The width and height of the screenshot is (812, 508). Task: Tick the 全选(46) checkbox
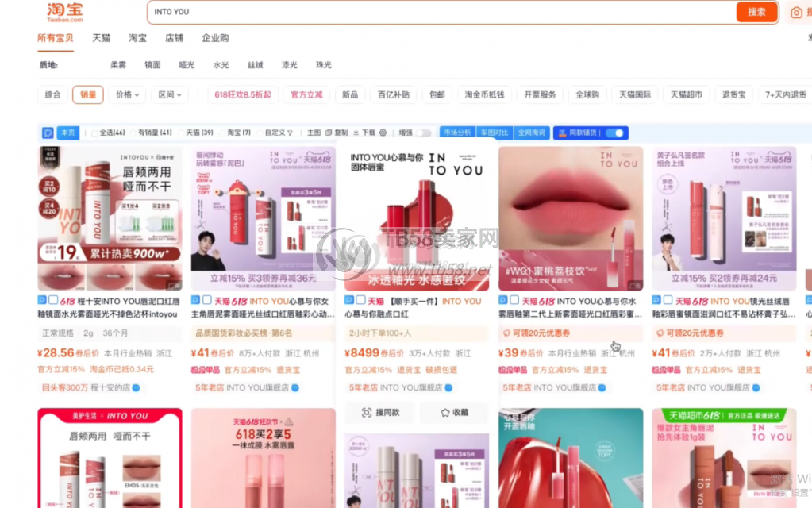[x=94, y=133]
